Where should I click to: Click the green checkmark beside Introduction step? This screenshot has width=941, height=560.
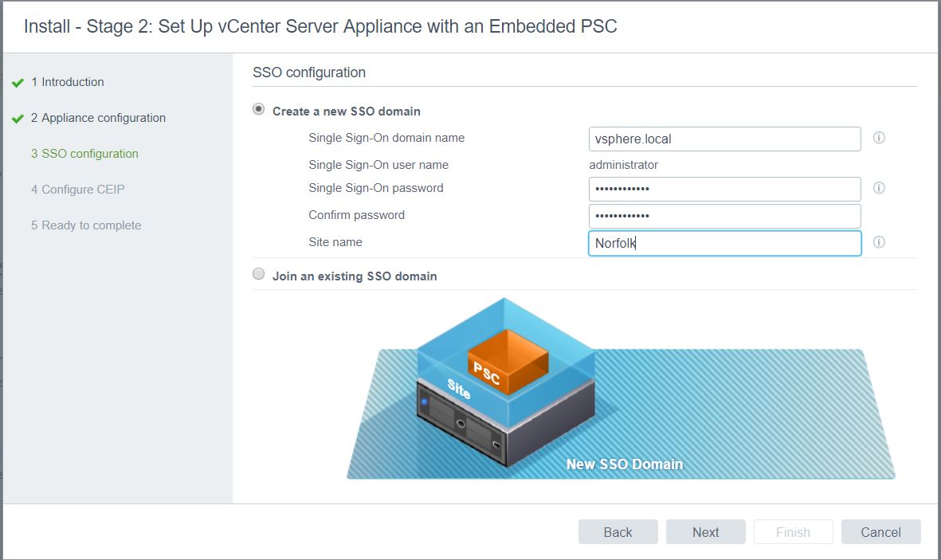click(x=18, y=83)
